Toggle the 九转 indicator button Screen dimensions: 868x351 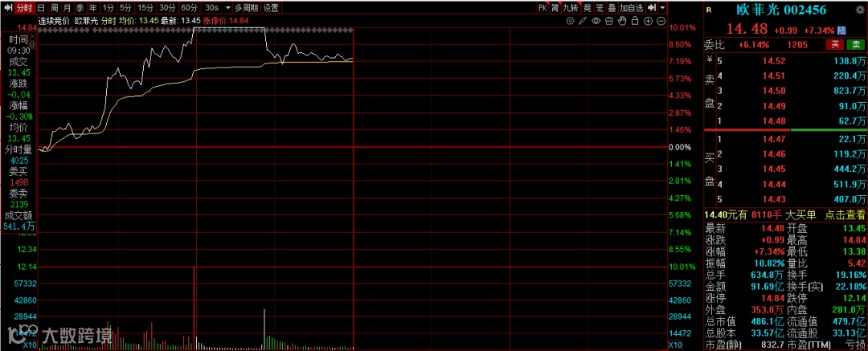coord(570,8)
